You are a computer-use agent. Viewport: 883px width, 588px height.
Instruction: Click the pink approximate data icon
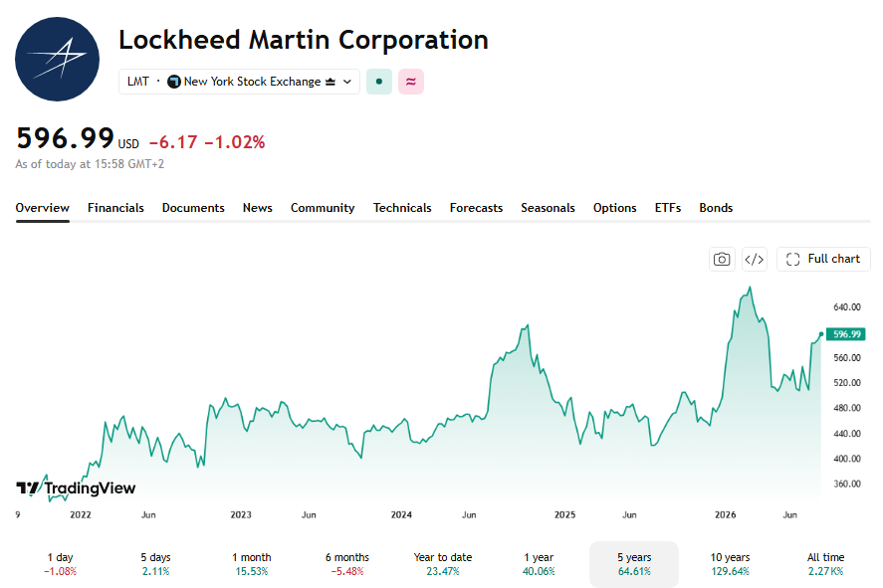[x=411, y=82]
